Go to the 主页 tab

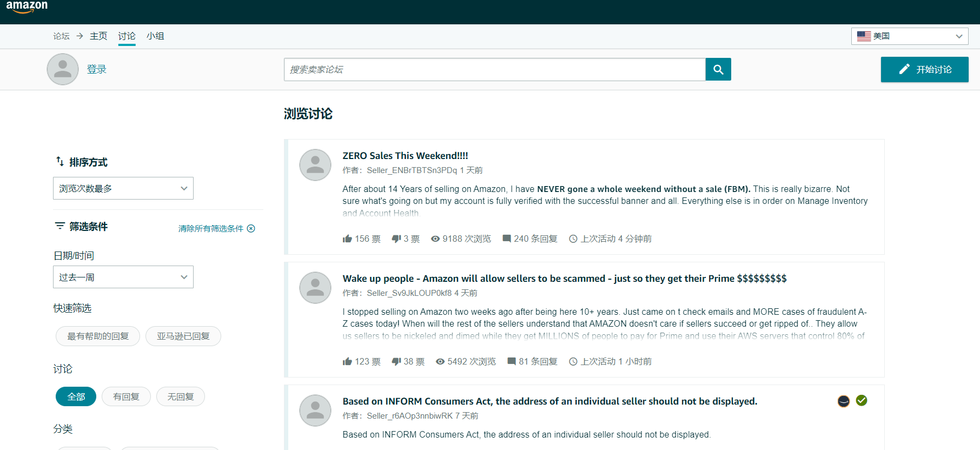tap(98, 36)
